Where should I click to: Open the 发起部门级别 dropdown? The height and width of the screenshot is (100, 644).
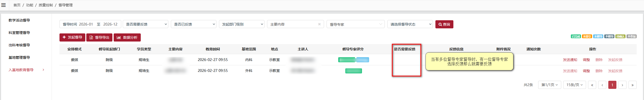242,24
